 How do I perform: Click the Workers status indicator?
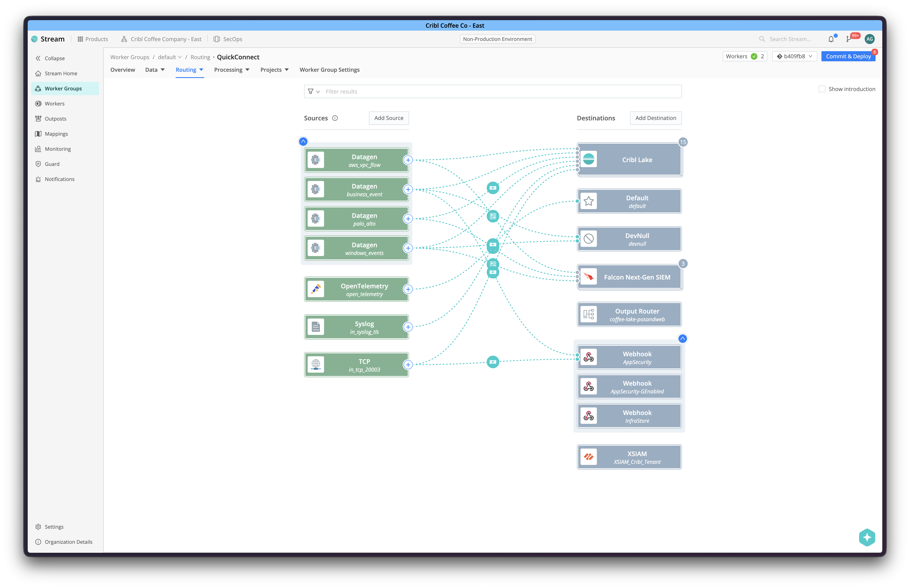pyautogui.click(x=745, y=56)
